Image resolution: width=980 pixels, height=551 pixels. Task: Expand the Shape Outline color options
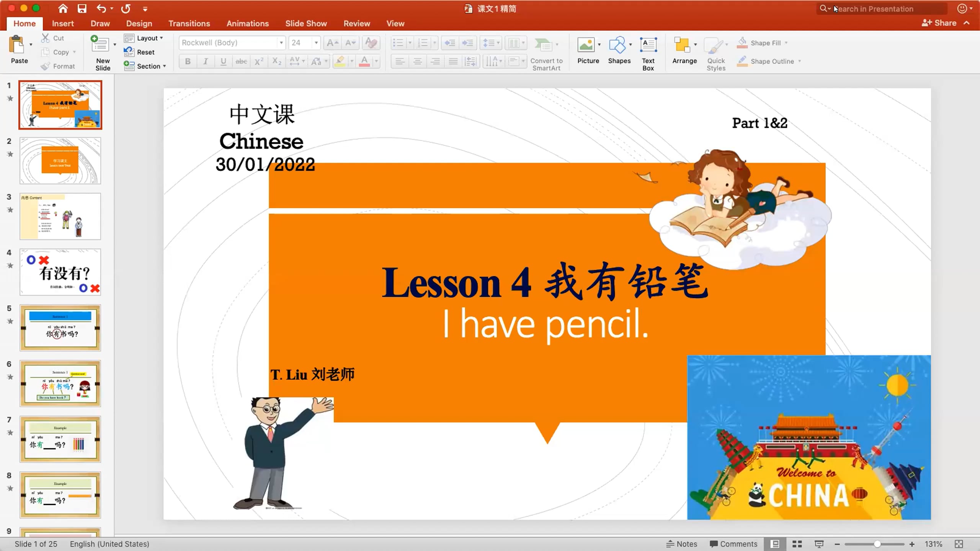pyautogui.click(x=800, y=61)
